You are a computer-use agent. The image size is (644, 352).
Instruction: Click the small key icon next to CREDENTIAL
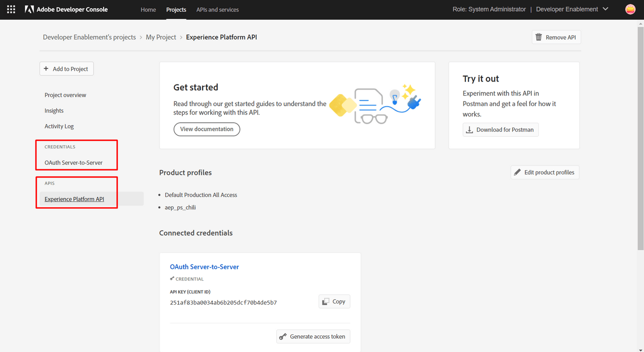tap(172, 279)
